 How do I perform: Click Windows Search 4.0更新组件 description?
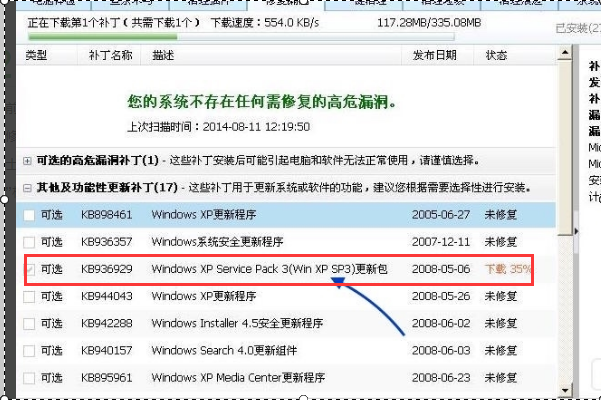click(224, 351)
